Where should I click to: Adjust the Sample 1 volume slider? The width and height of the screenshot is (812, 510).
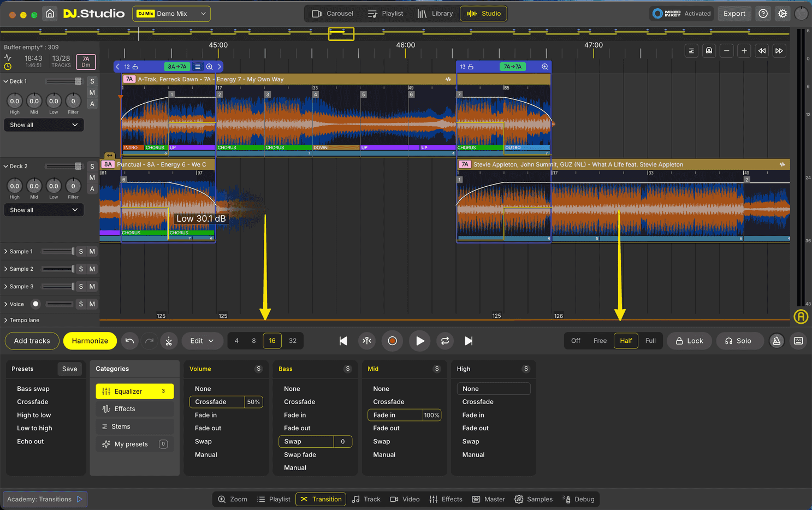(x=57, y=251)
